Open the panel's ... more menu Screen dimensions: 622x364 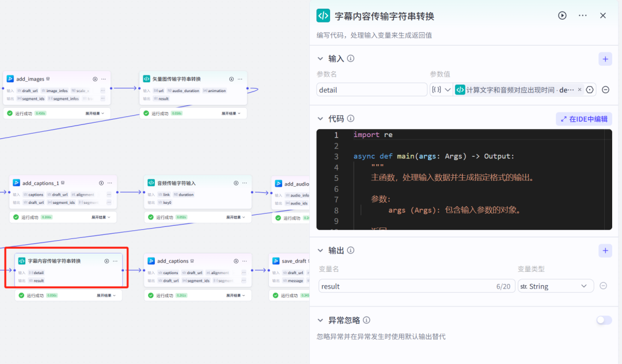pyautogui.click(x=583, y=16)
